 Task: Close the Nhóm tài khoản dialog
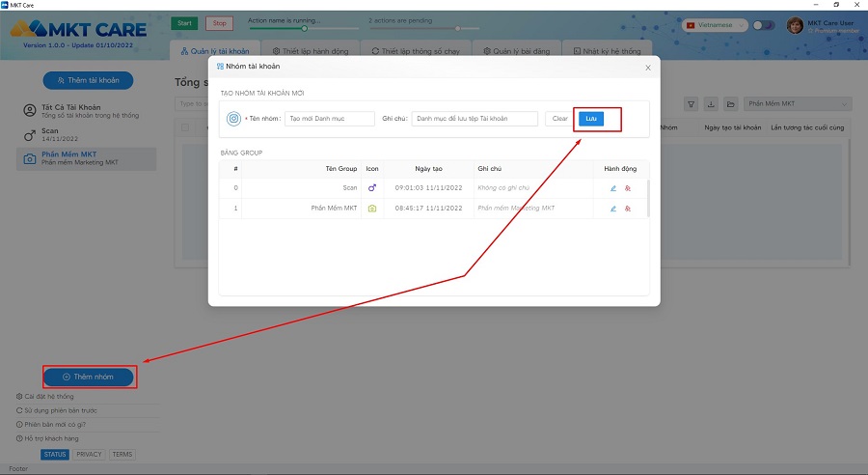coord(648,68)
